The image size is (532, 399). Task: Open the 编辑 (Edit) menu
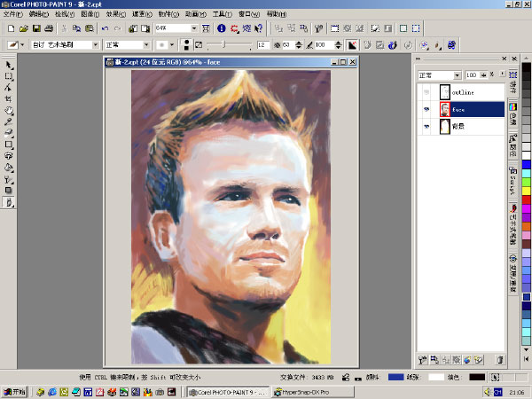(39, 14)
